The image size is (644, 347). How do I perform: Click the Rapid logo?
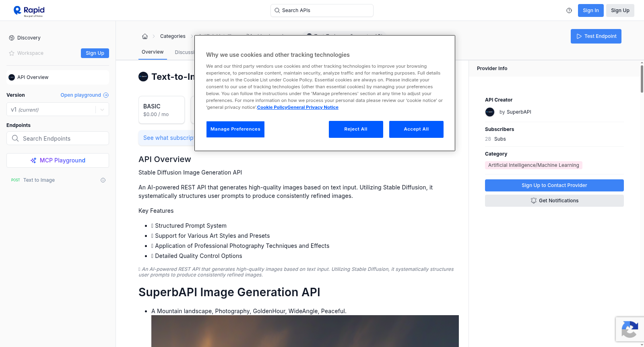[x=29, y=11]
